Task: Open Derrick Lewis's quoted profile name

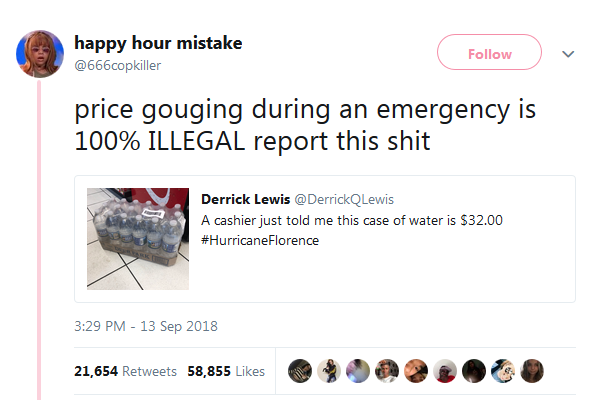Action: click(x=245, y=199)
